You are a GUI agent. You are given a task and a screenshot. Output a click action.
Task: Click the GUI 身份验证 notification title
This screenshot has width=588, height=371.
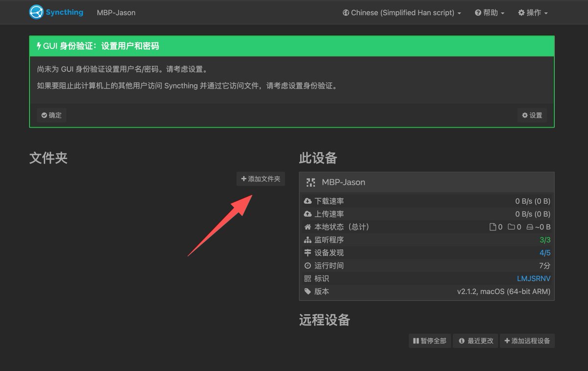pos(101,46)
